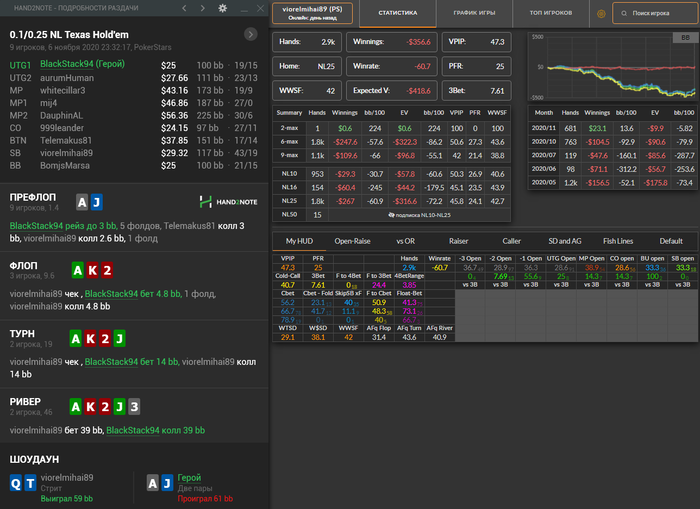The width and height of the screenshot is (700, 509).
Task: Click the Winrate -60.7 stat box
Action: [x=392, y=66]
